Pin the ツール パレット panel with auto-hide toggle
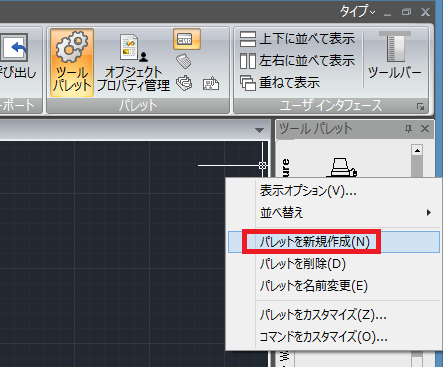 408,129
